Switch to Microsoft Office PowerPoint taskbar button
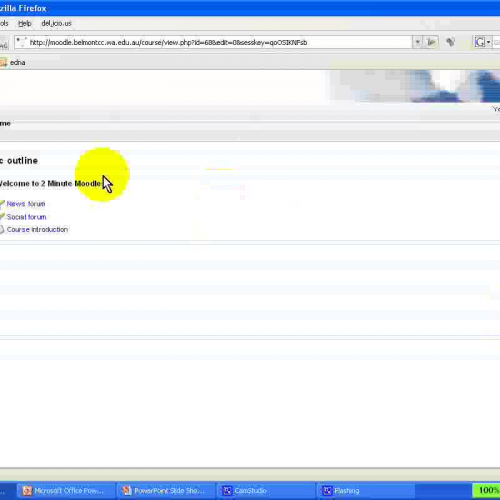This screenshot has width=500, height=500. point(65,491)
